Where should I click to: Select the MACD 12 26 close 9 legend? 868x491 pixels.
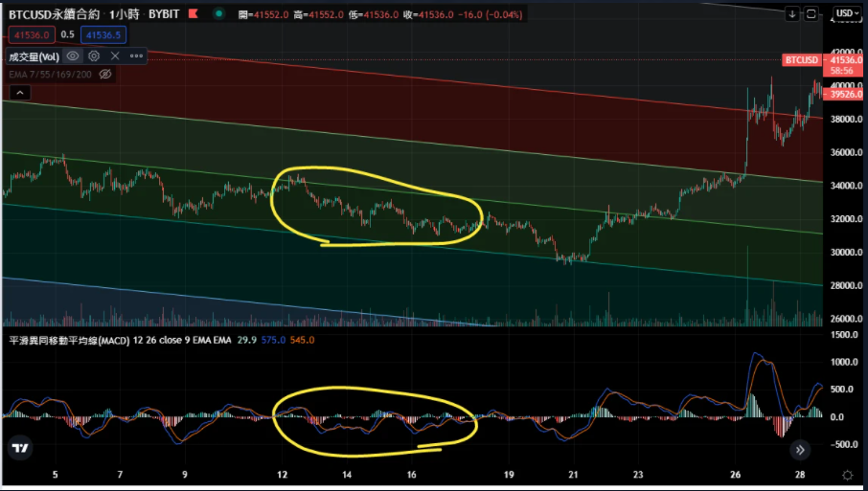point(120,340)
